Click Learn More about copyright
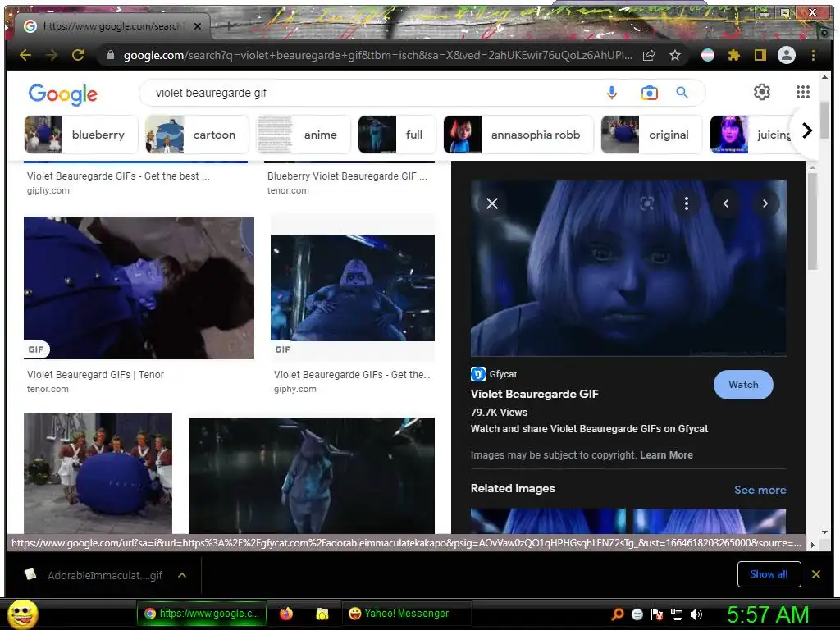Image resolution: width=840 pixels, height=630 pixels. pos(666,454)
